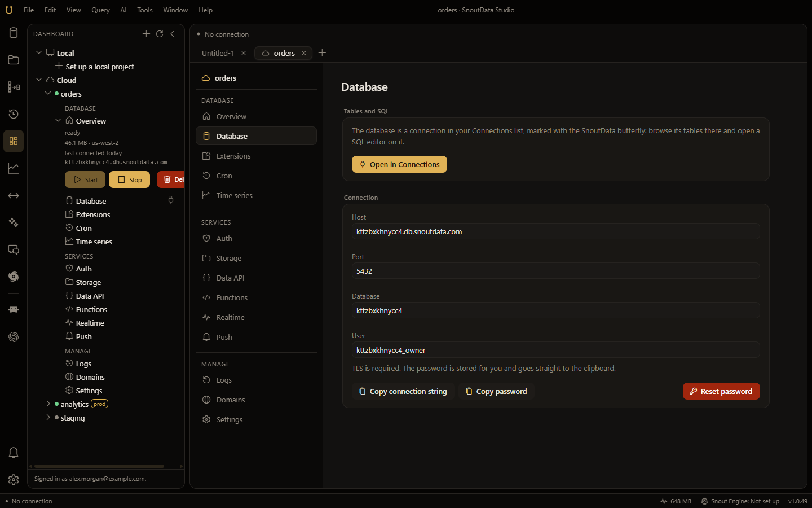Open the charts icon in activity bar

coord(14,168)
